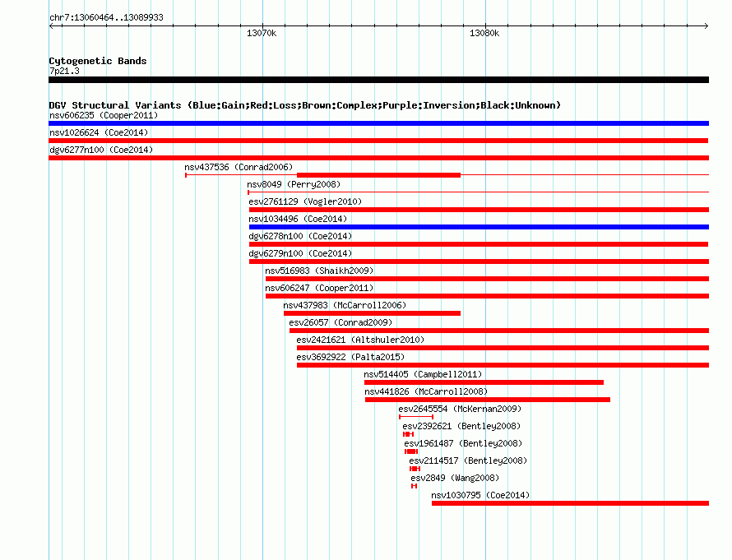
Task: Click the DGV Structural Variants track title
Action: (305, 105)
